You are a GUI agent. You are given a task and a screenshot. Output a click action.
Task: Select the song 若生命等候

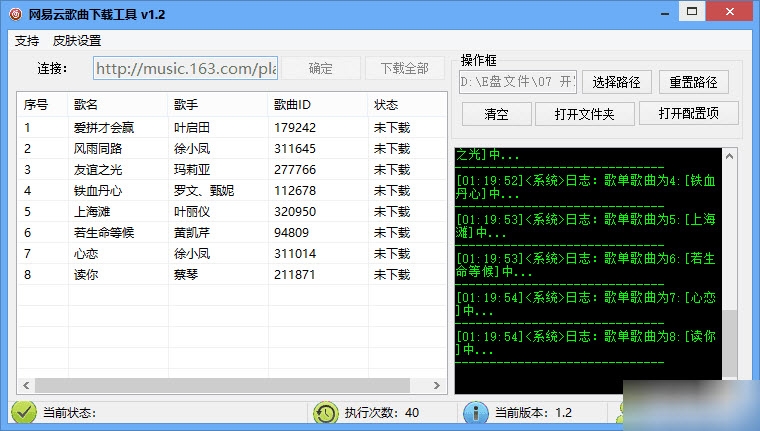click(104, 233)
